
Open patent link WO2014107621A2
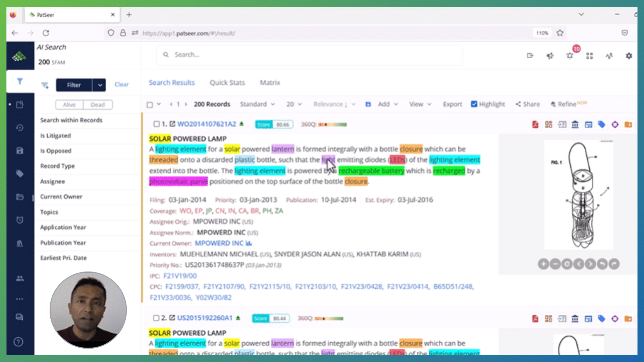207,124
